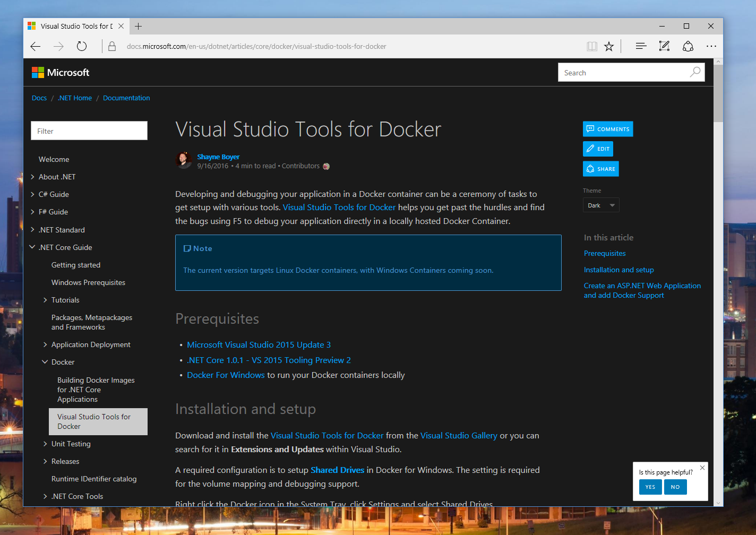Click the Shayne Boyer author avatar
The width and height of the screenshot is (756, 535).
184,159
